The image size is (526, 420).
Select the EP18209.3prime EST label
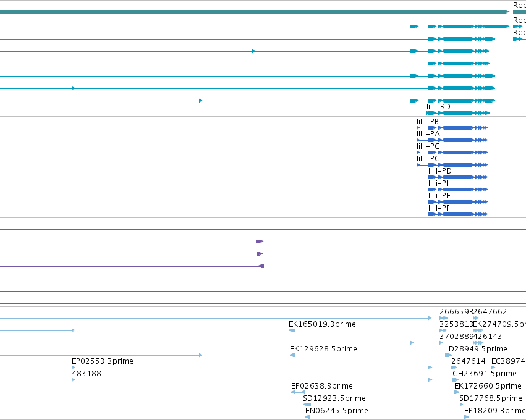pyautogui.click(x=495, y=411)
